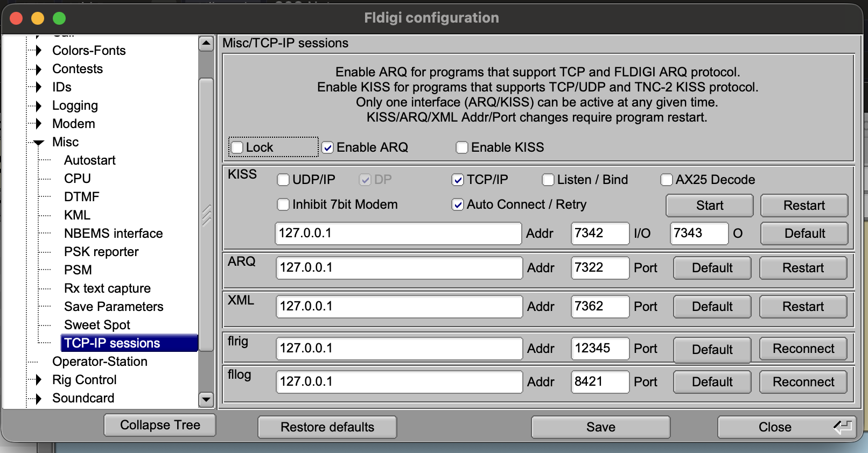Click Restore defaults button
Image resolution: width=868 pixels, height=453 pixels.
(327, 427)
